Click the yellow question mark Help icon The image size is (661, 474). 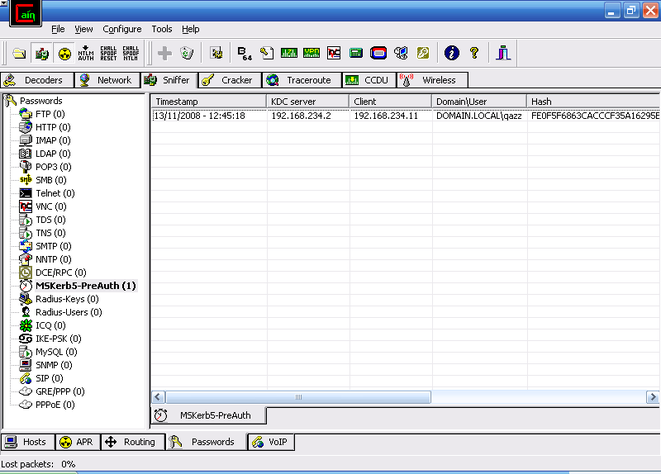click(x=474, y=53)
